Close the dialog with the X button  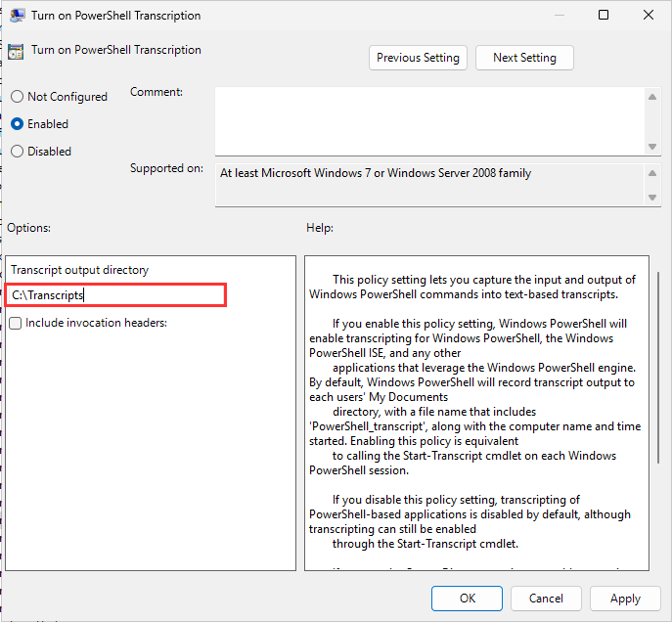pyautogui.click(x=649, y=16)
